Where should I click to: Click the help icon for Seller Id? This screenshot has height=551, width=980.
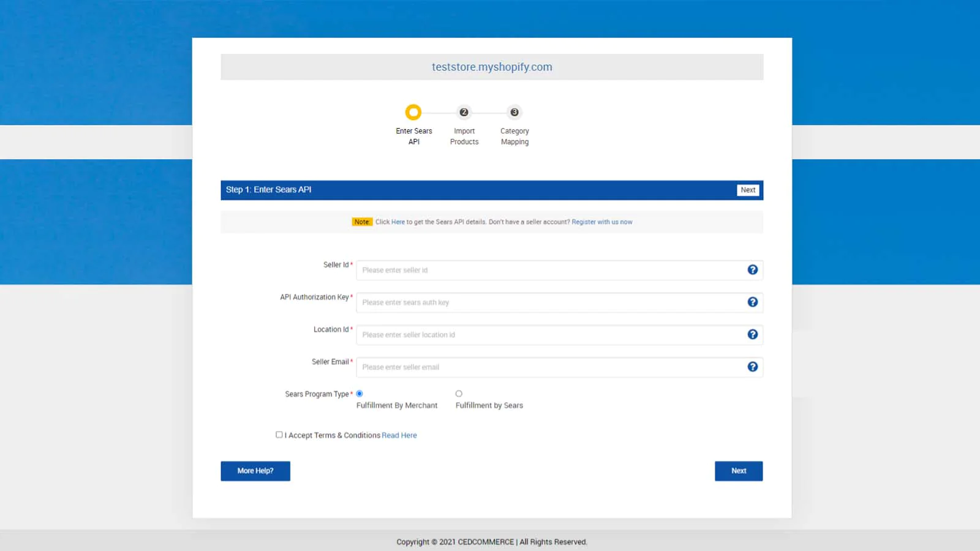pyautogui.click(x=752, y=270)
